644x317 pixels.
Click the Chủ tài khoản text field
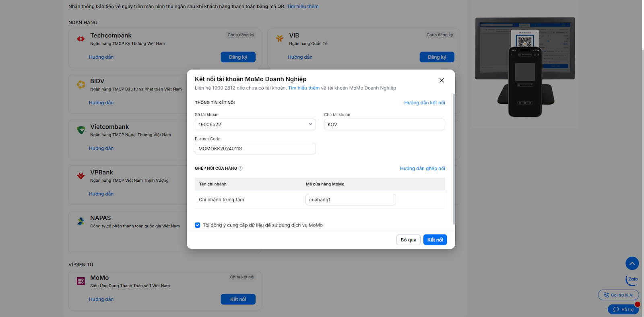pos(384,125)
